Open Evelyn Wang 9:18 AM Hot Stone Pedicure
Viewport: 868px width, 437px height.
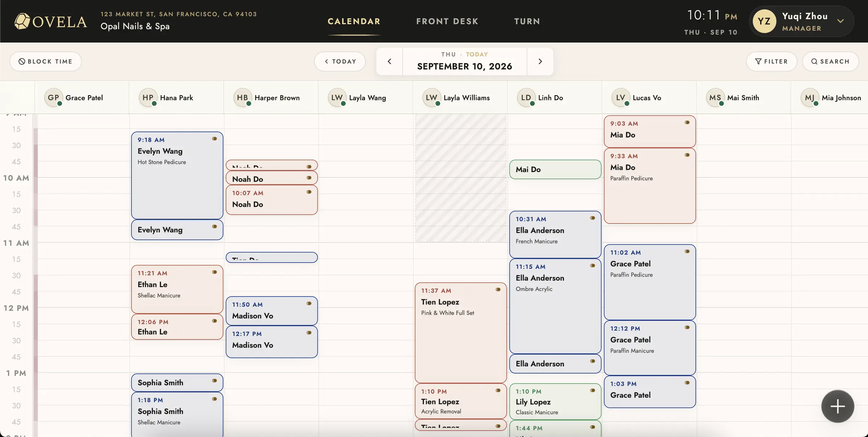tap(177, 175)
